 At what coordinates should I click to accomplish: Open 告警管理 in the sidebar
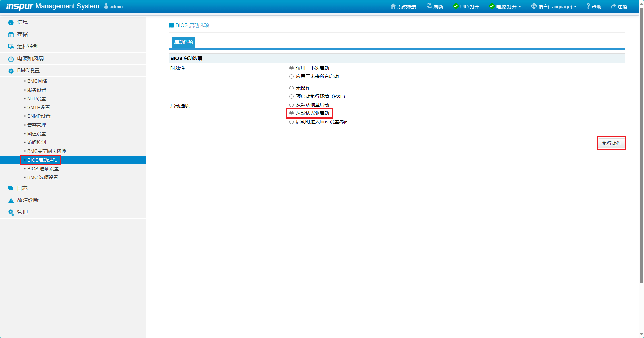coord(37,125)
